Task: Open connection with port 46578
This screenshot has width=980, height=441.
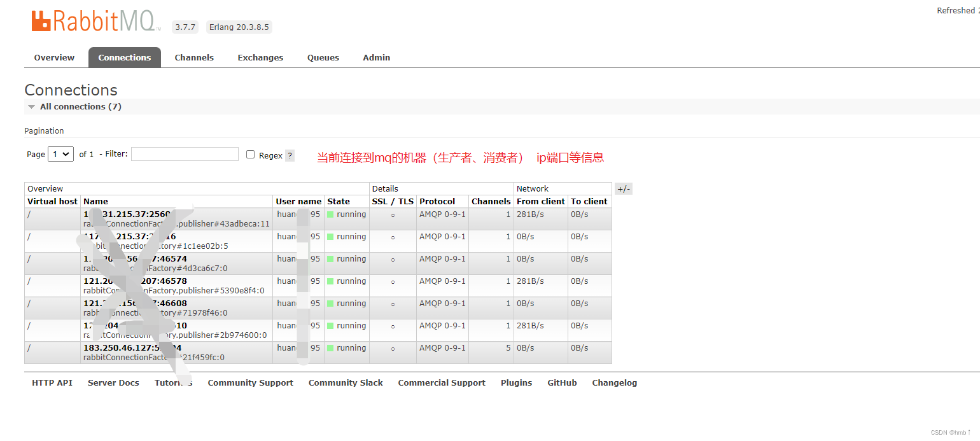Action: tap(135, 281)
